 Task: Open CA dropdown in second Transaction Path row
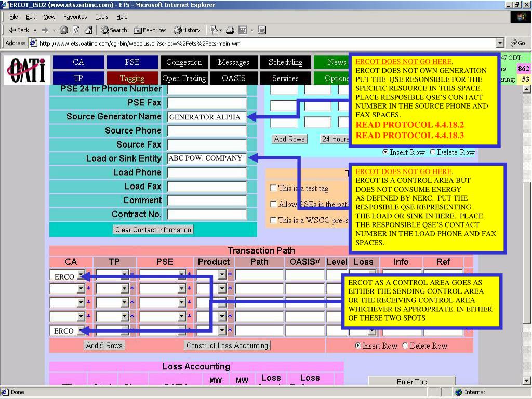tap(81, 288)
